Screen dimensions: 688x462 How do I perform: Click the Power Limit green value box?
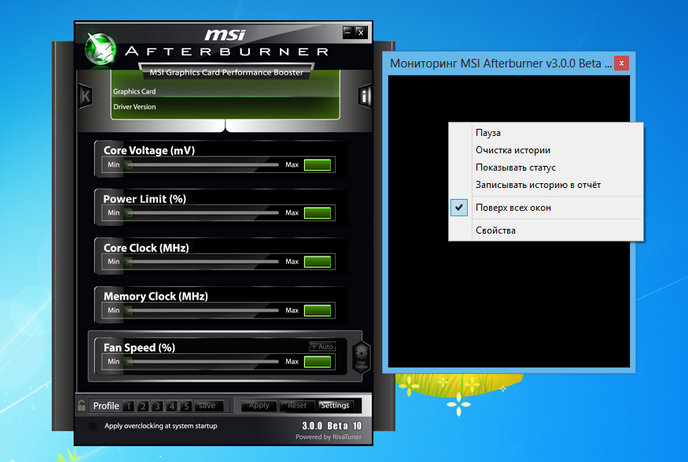tap(318, 213)
